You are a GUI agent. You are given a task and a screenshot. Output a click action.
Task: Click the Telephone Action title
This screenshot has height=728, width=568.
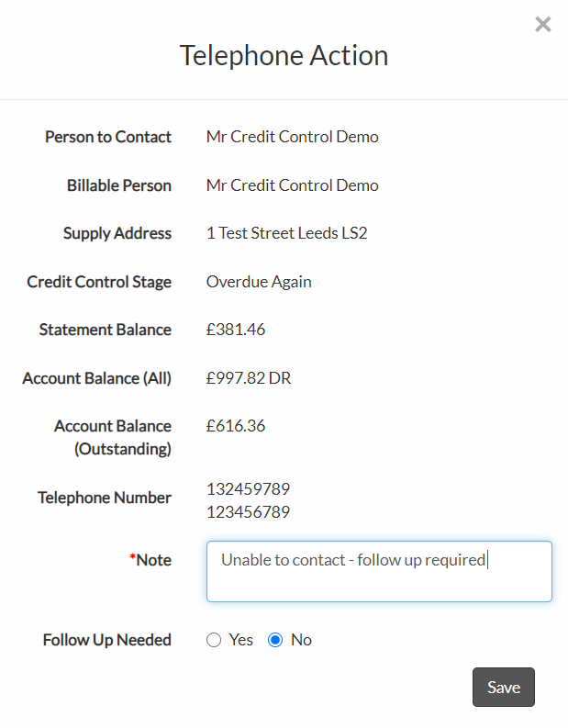pos(284,56)
